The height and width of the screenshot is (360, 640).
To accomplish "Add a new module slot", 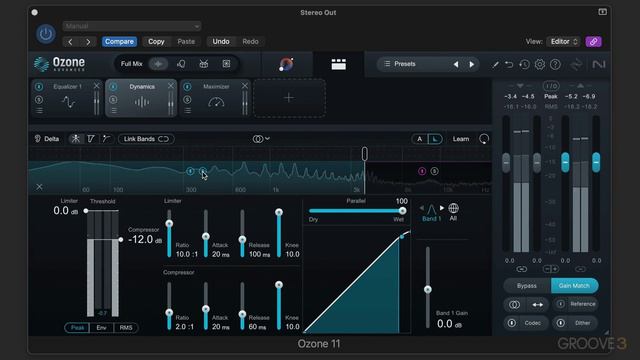I will (289, 98).
